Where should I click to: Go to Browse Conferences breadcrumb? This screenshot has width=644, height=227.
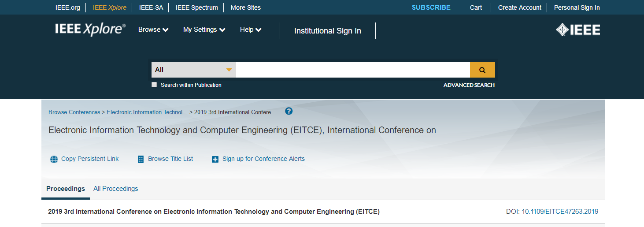tap(74, 112)
